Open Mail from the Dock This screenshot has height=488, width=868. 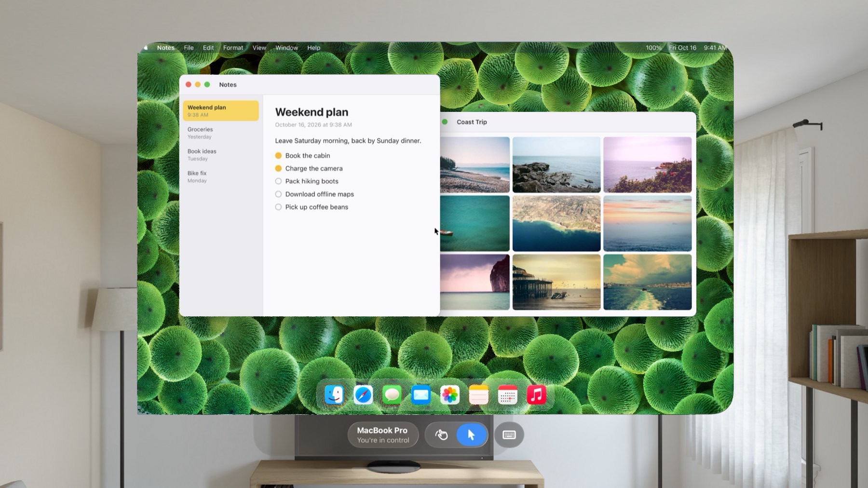pyautogui.click(x=421, y=395)
